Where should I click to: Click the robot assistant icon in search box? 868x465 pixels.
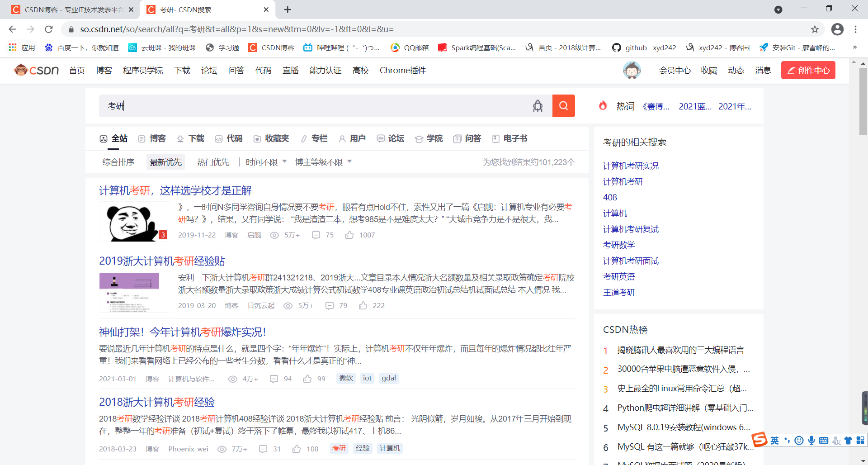pos(538,106)
